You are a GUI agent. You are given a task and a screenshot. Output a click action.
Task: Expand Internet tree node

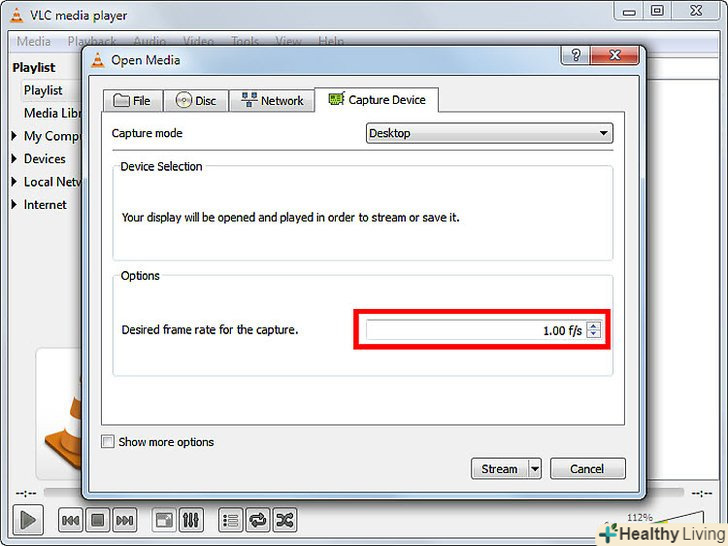point(14,204)
